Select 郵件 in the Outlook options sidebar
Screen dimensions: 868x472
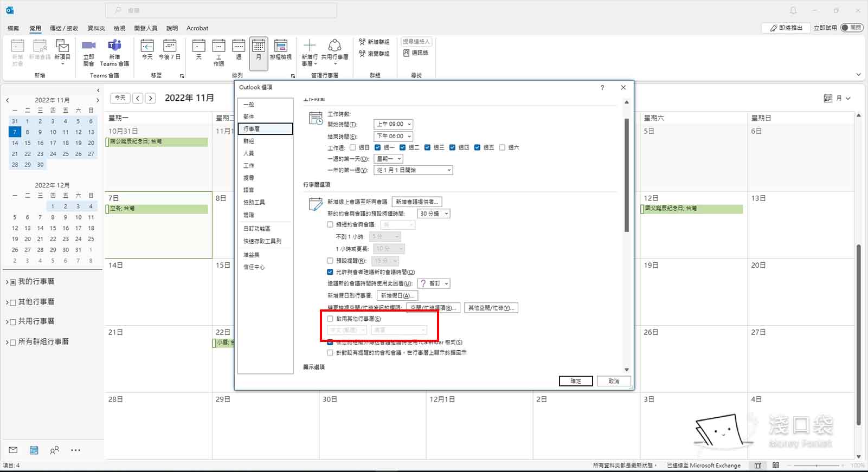coord(249,117)
